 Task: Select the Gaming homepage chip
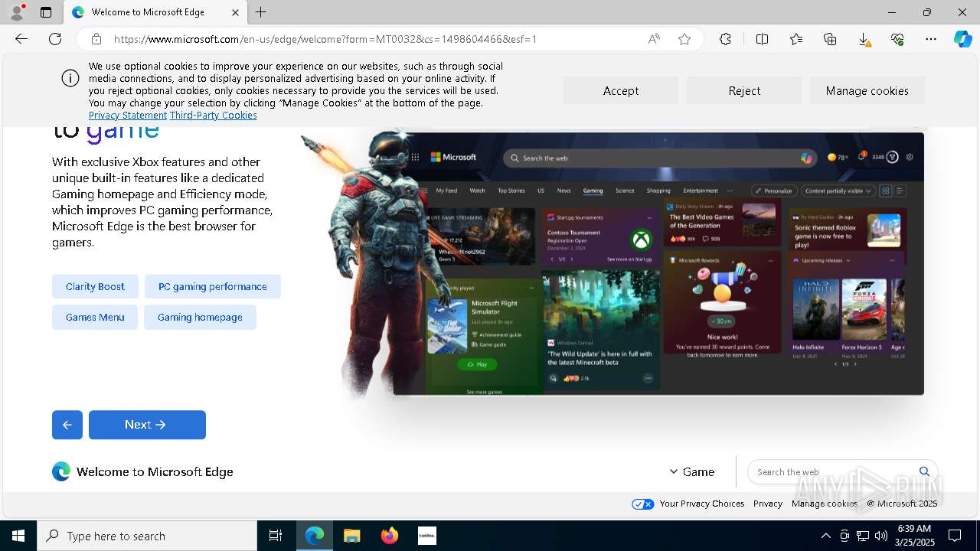200,317
